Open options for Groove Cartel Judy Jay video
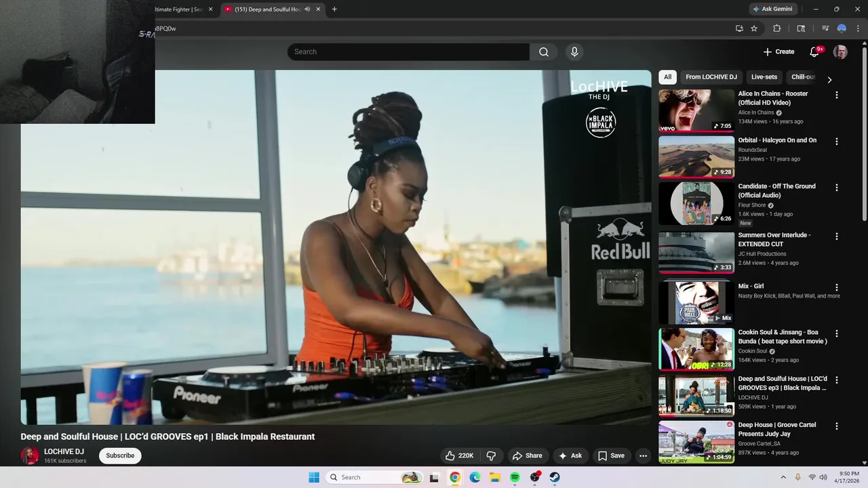The height and width of the screenshot is (488, 868). [x=836, y=426]
